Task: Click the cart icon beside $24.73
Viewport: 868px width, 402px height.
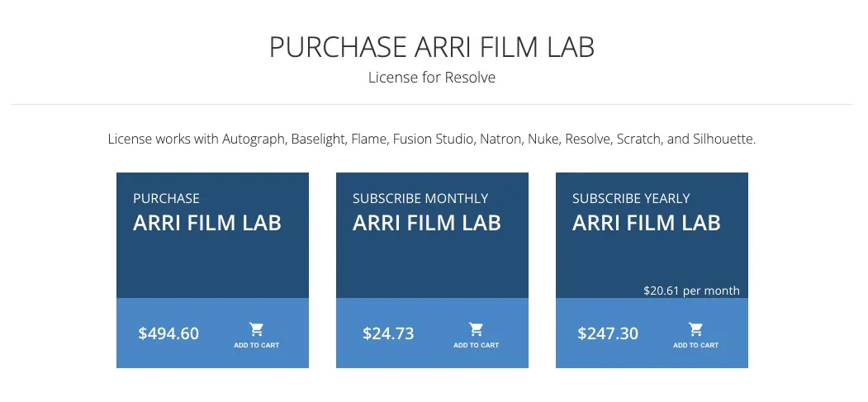Action: point(476,330)
